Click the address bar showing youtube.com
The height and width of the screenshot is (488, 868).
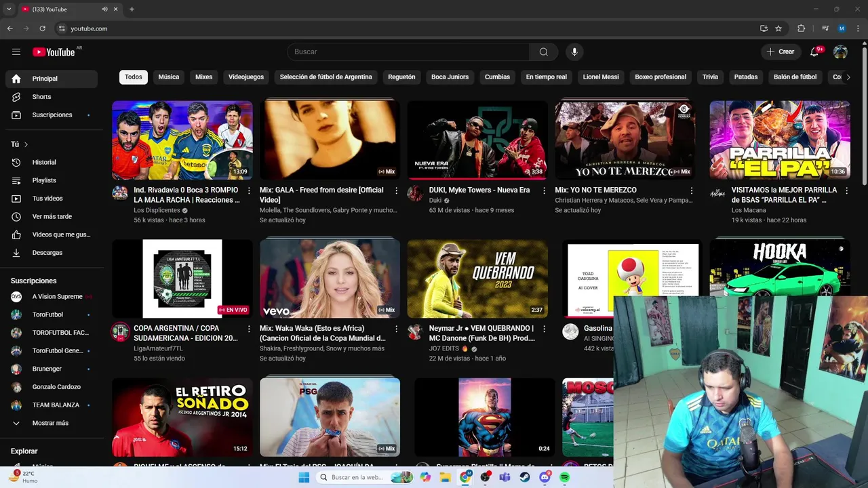[407, 28]
